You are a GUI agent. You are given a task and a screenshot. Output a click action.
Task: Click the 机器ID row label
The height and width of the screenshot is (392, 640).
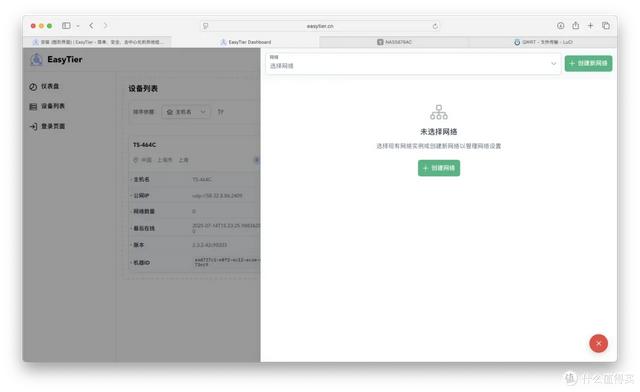coord(142,263)
